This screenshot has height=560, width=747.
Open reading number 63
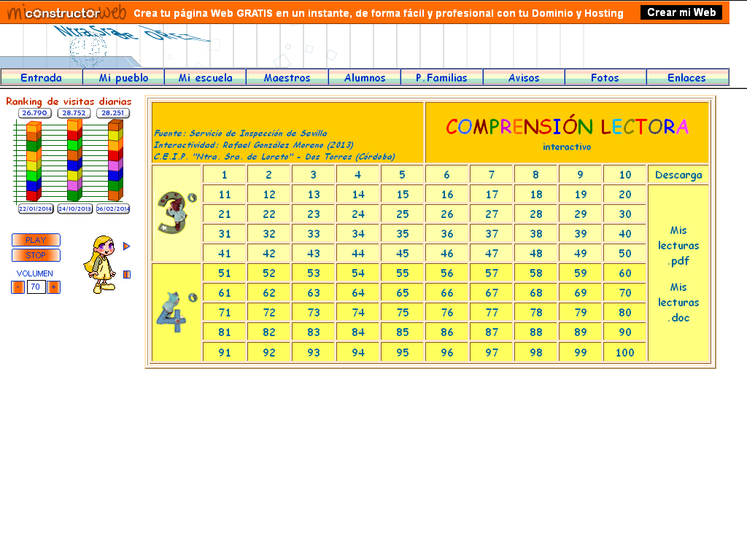(314, 293)
